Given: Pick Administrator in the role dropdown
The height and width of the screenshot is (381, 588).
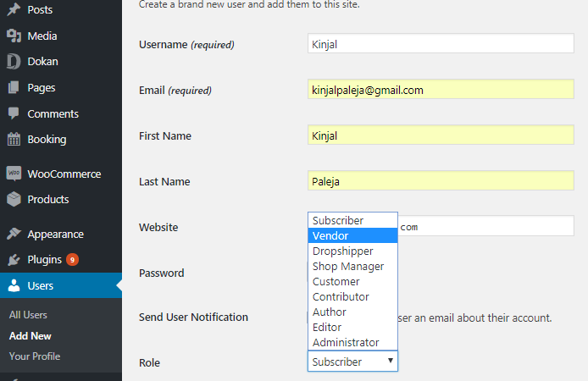Looking at the screenshot, I should pyautogui.click(x=352, y=342).
